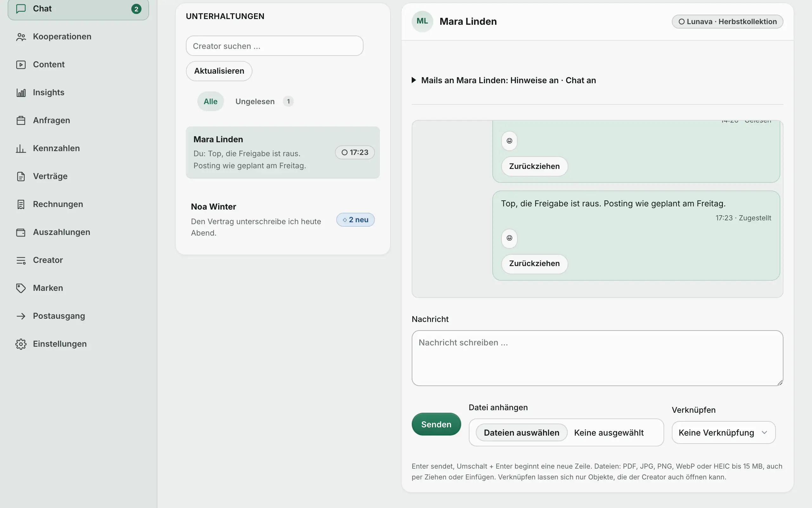
Task: Click the unread badge 2 on Chat
Action: (x=136, y=9)
